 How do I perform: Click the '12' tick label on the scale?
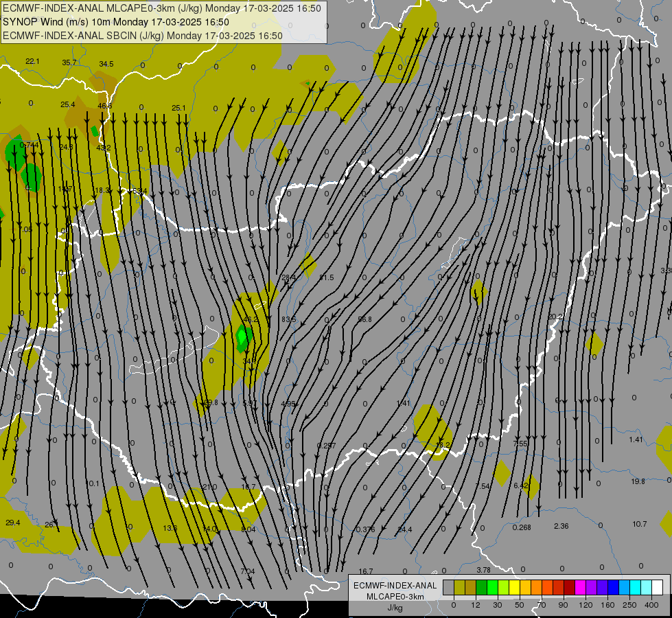tap(475, 605)
